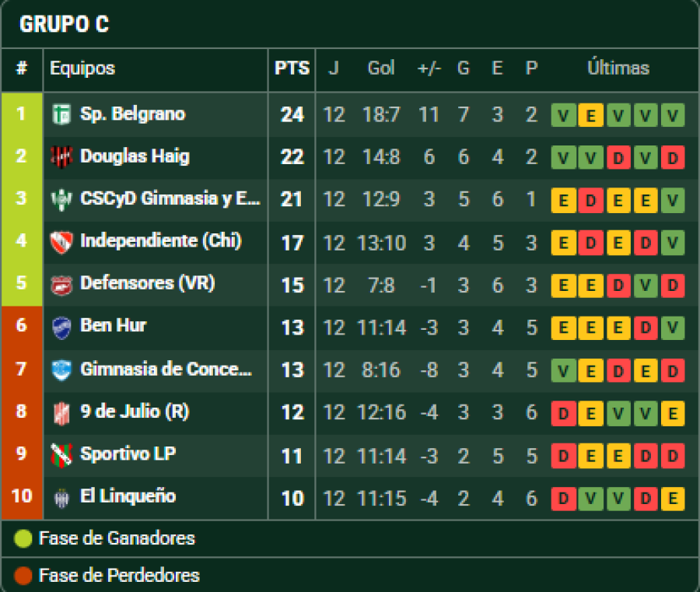Click the 9 de Julio (R) crest
The image size is (700, 592).
[61, 412]
